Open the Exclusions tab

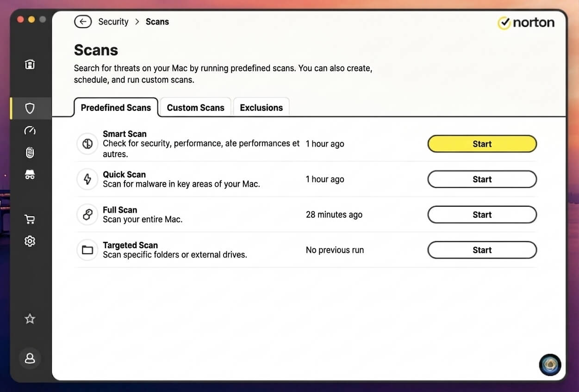coord(261,108)
